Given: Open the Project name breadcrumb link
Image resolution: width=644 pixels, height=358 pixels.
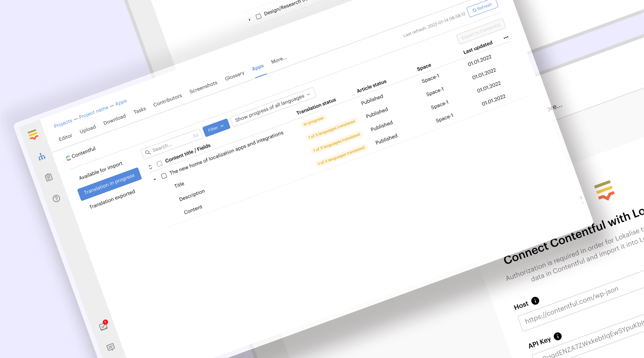Looking at the screenshot, I should (x=93, y=112).
